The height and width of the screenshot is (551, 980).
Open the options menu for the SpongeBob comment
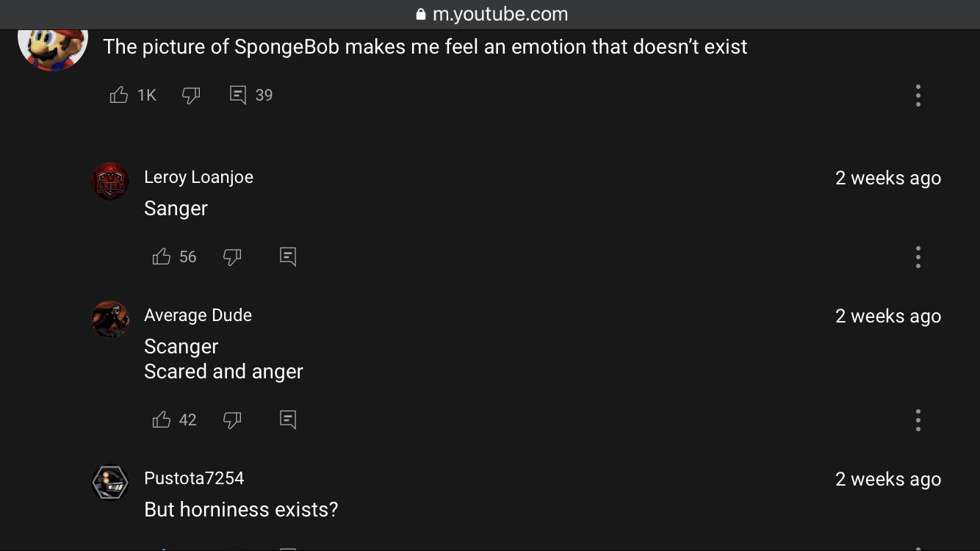coord(918,95)
